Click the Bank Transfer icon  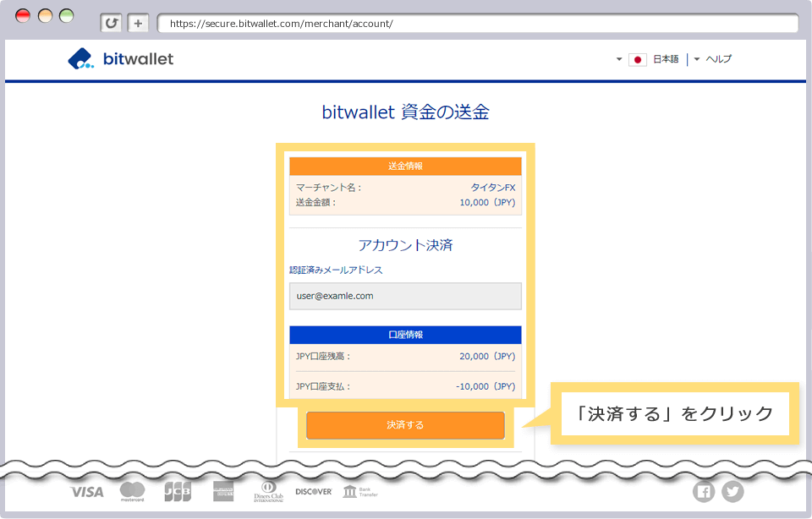tap(360, 492)
